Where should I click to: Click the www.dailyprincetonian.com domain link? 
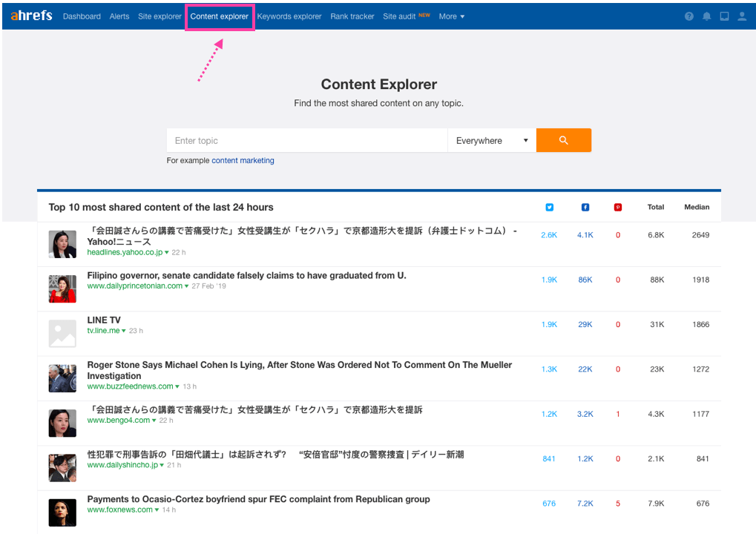pos(134,286)
